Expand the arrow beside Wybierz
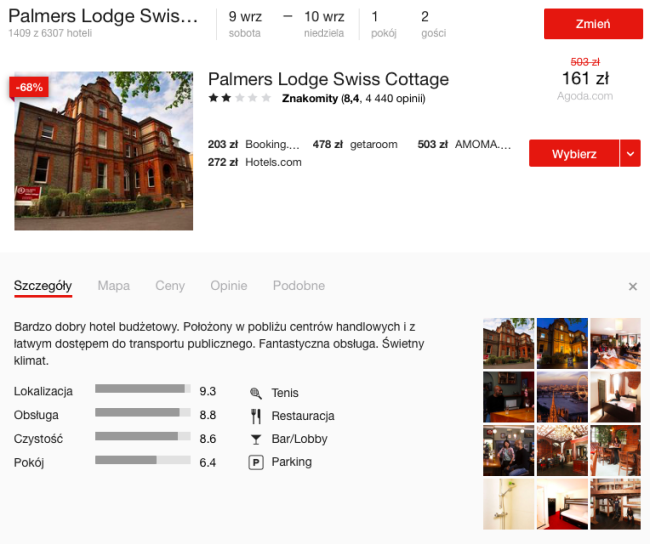Viewport: 650px width, 544px height. click(x=630, y=153)
